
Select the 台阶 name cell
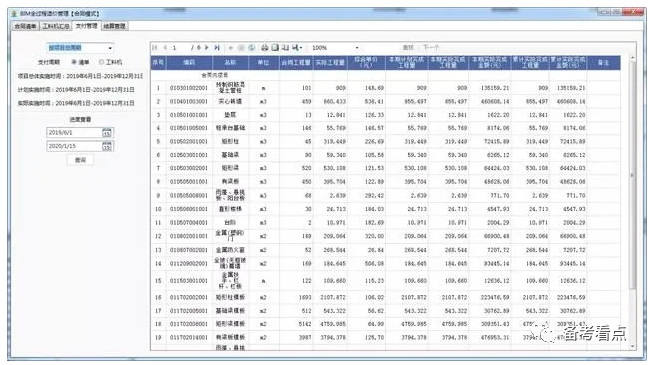[230, 223]
